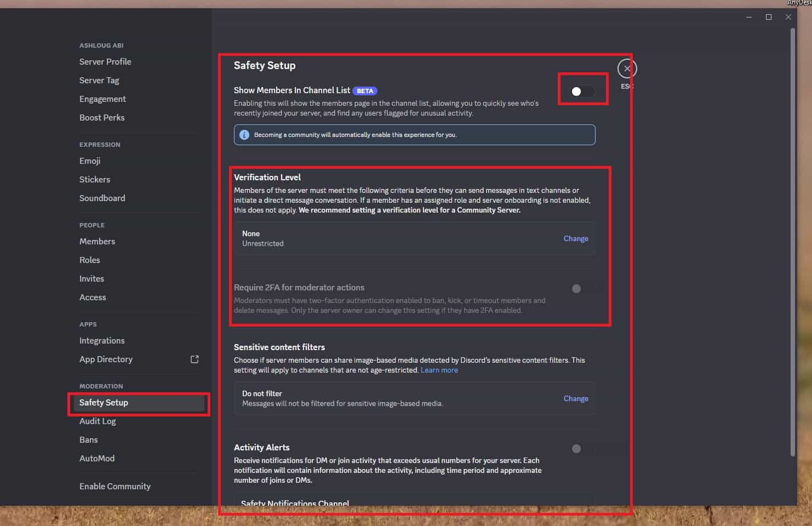This screenshot has height=526, width=812.
Task: Open Members settings under People
Action: 97,241
